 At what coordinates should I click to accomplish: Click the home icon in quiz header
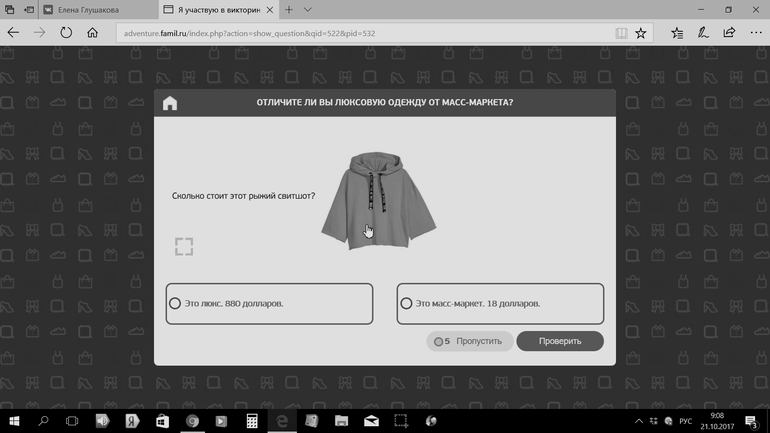(x=170, y=103)
